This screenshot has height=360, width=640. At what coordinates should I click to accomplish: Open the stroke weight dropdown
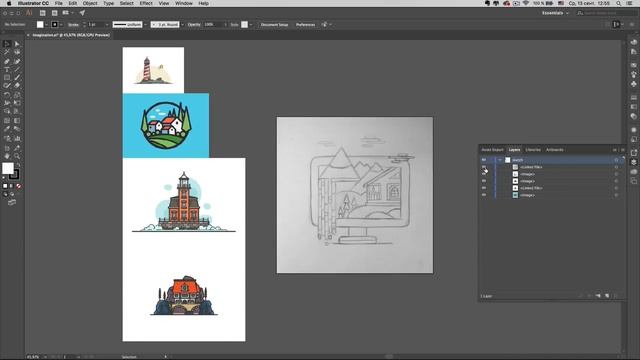point(107,24)
